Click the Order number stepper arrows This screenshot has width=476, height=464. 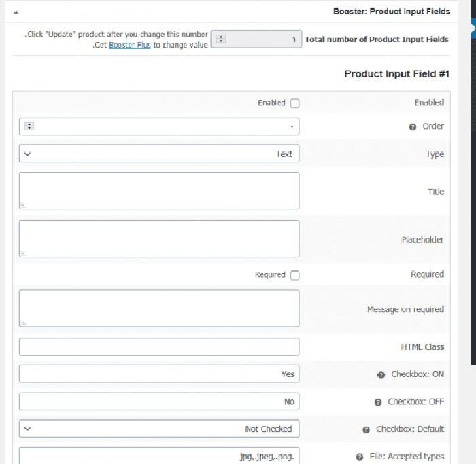click(x=29, y=126)
